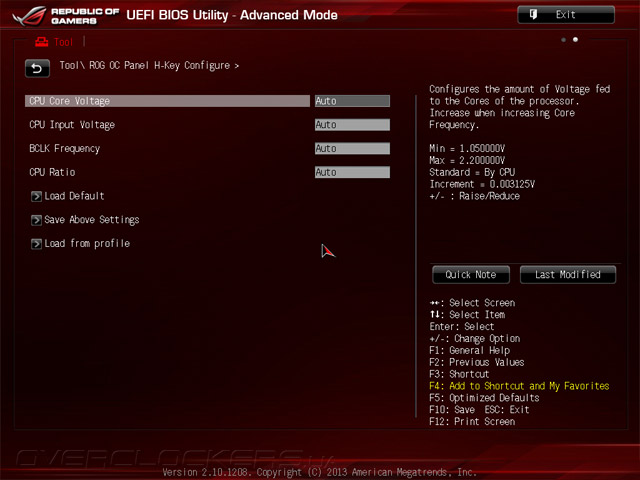Select the CPU Input Voltage label
The image size is (640, 480).
point(72,125)
